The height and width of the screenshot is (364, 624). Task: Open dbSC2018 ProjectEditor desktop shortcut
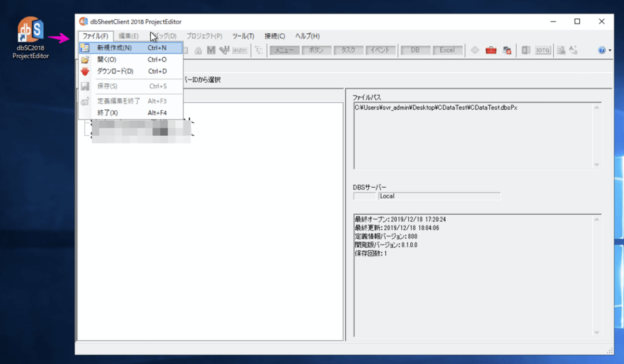[31, 38]
